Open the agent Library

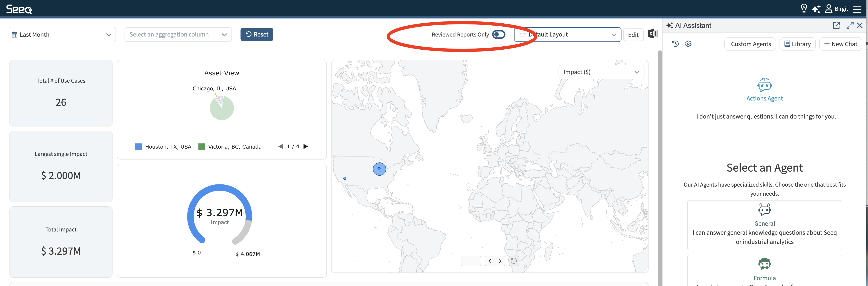tap(797, 44)
